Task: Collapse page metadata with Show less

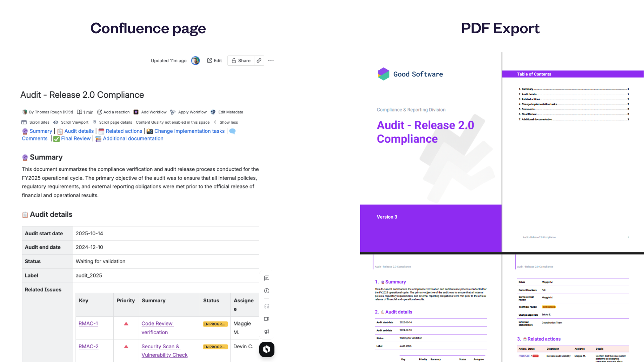Action: [x=229, y=122]
